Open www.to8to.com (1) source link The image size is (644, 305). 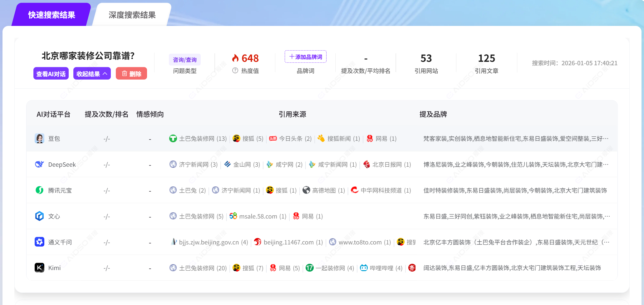(x=360, y=242)
